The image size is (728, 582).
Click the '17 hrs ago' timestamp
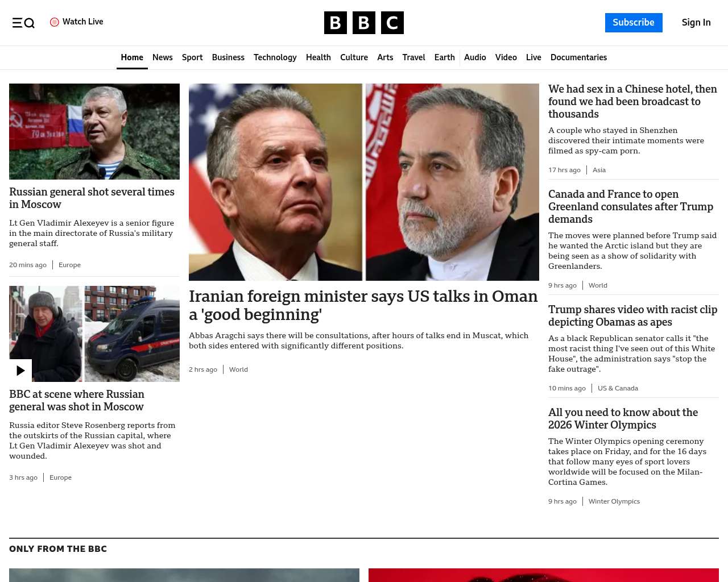click(x=564, y=170)
